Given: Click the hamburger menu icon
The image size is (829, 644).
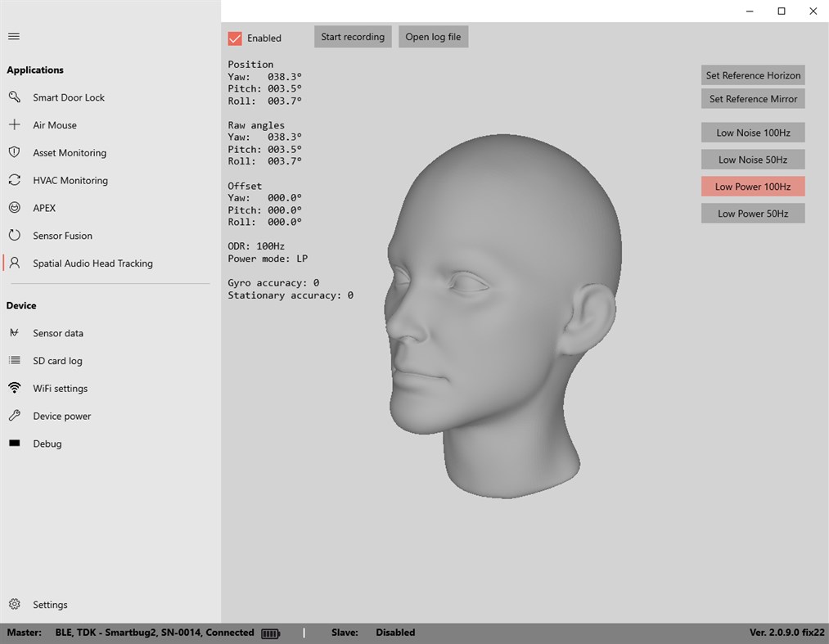Looking at the screenshot, I should tap(14, 36).
